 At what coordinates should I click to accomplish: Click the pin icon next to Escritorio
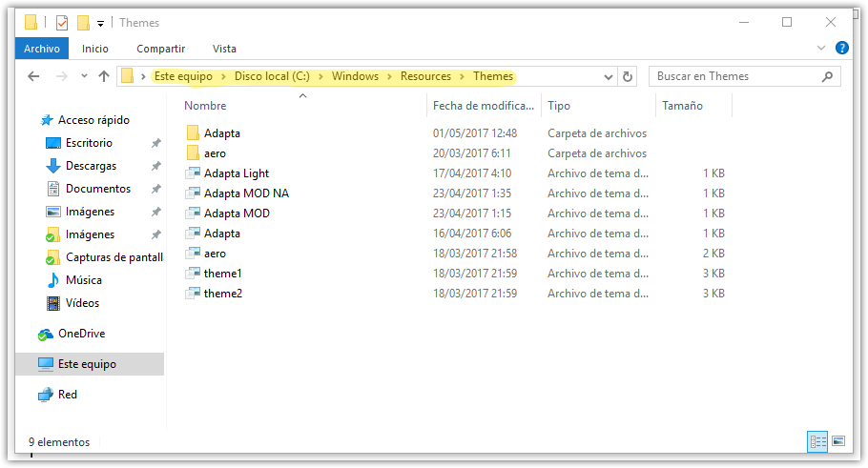(x=156, y=143)
